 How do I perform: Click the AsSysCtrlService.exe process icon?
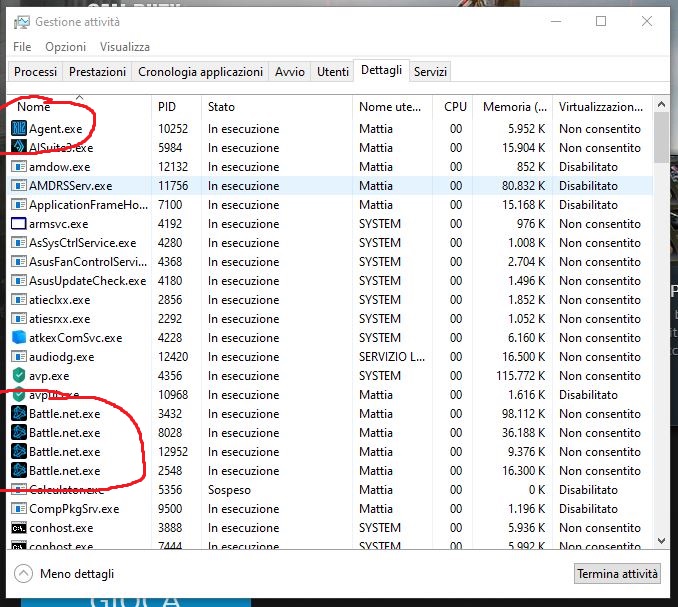click(x=19, y=243)
